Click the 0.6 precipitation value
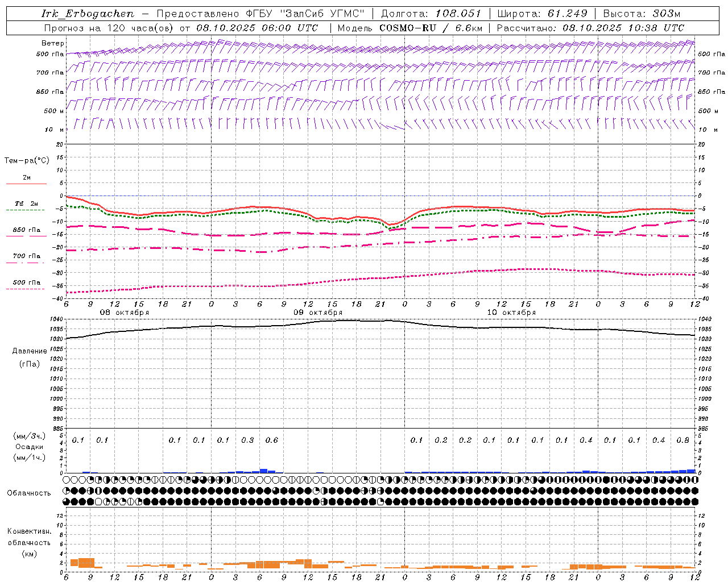Screen dimensions: 728x582 (x=272, y=440)
